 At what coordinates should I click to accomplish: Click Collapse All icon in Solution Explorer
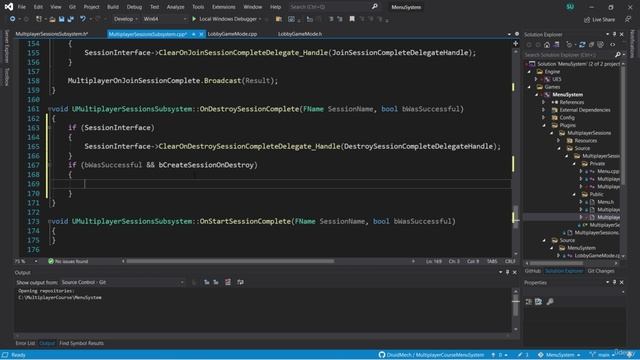click(591, 44)
